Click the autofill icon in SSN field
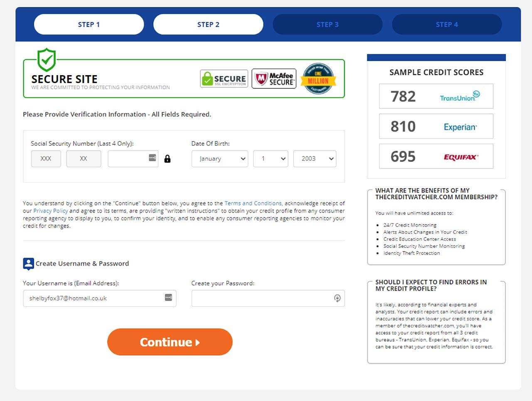Viewport: 532px width, 401px height. (x=153, y=158)
